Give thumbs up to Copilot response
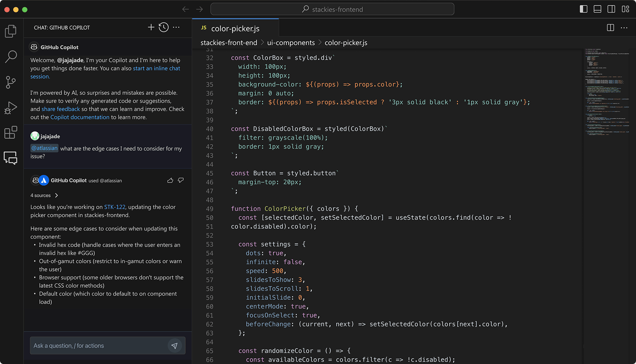 point(170,180)
